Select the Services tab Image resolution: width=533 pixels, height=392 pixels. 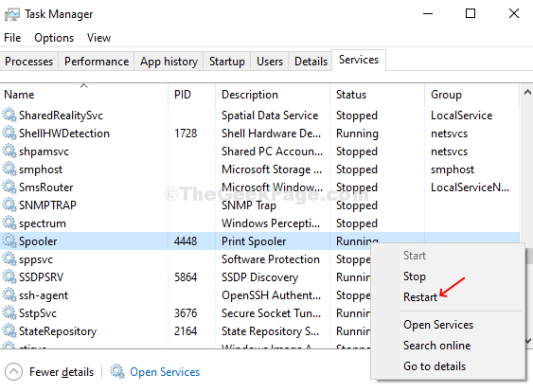359,60
